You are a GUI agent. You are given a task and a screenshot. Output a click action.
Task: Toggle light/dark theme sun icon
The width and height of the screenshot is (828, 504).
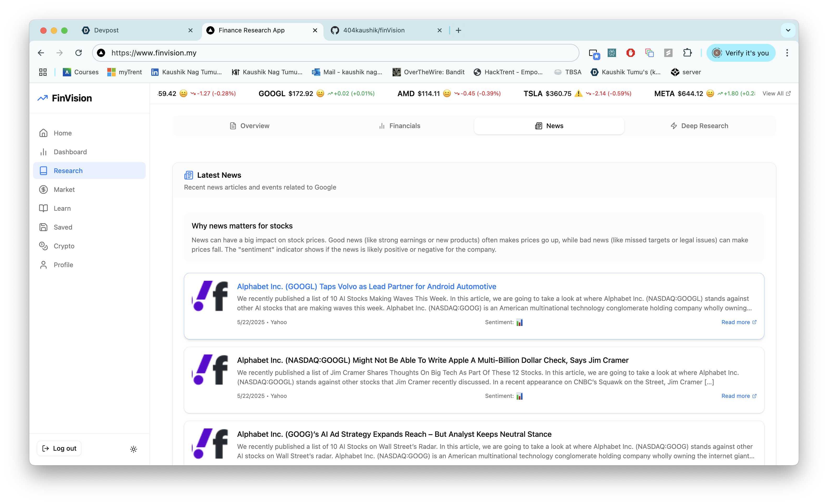coord(133,449)
